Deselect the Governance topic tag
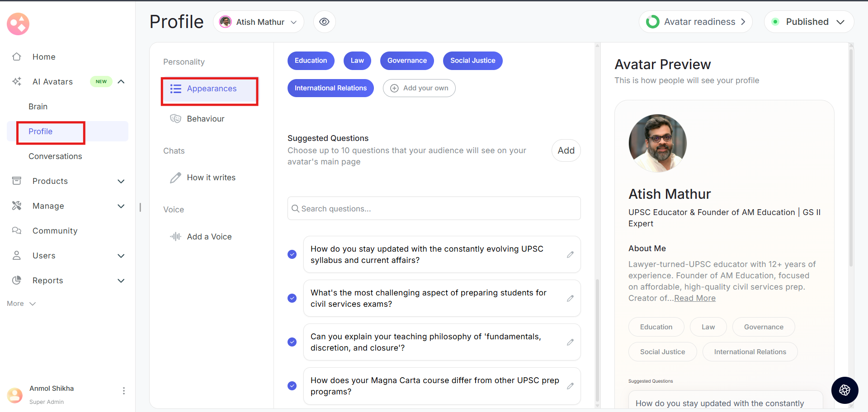The width and height of the screenshot is (868, 412). pos(406,61)
